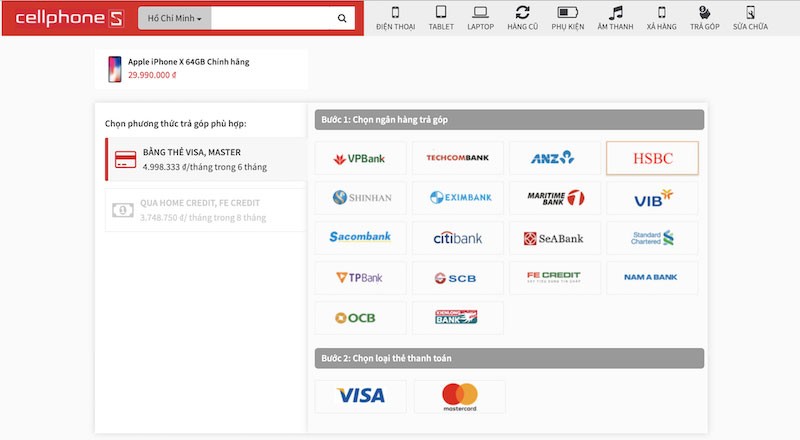Choose TPBank tile
The height and width of the screenshot is (440, 800).
(361, 278)
